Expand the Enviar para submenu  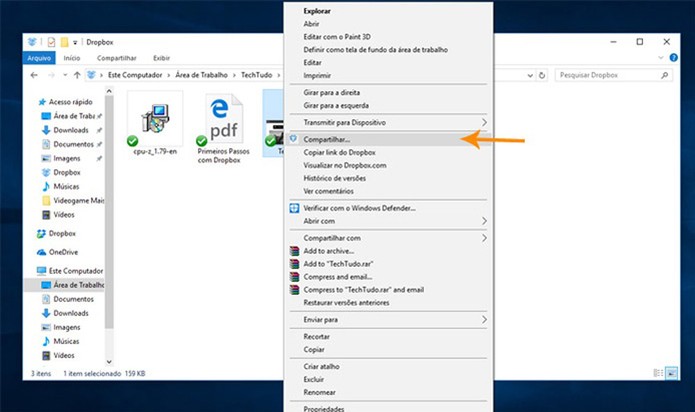tap(388, 320)
